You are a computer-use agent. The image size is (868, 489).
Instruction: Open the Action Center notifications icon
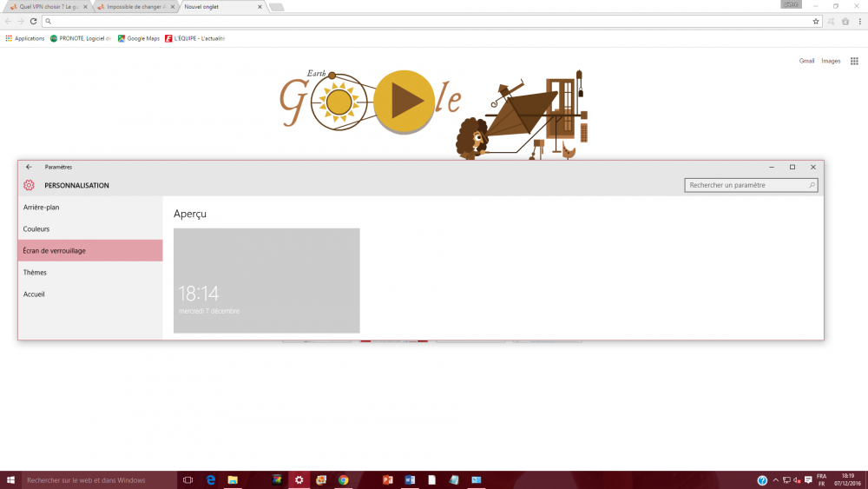(808, 480)
